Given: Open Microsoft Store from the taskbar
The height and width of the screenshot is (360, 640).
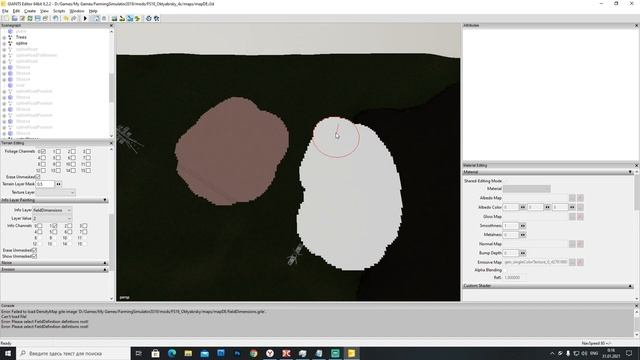Looking at the screenshot, I should click(156, 353).
